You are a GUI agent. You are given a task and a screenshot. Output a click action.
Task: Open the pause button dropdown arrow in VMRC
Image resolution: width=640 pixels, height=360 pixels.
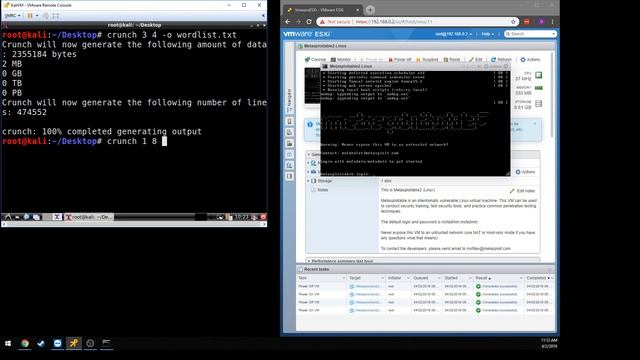coord(37,16)
